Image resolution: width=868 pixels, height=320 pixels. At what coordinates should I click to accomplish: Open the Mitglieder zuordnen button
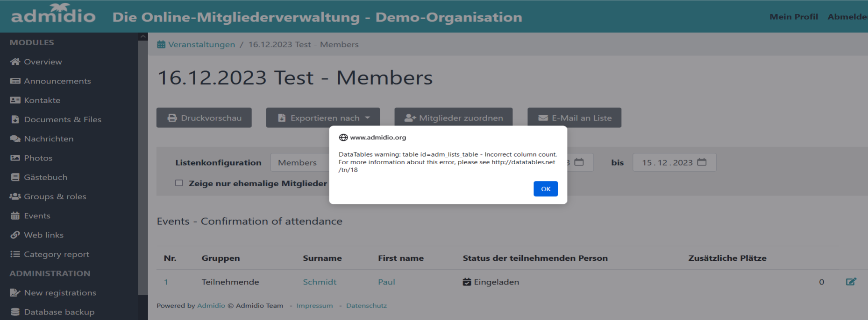(x=453, y=118)
